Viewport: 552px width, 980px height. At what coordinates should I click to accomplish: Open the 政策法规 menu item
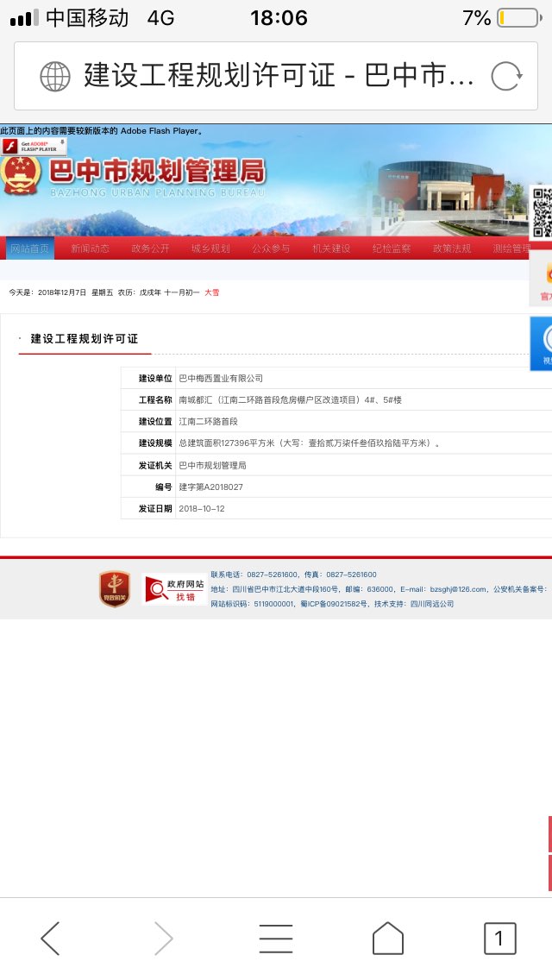[x=452, y=248]
